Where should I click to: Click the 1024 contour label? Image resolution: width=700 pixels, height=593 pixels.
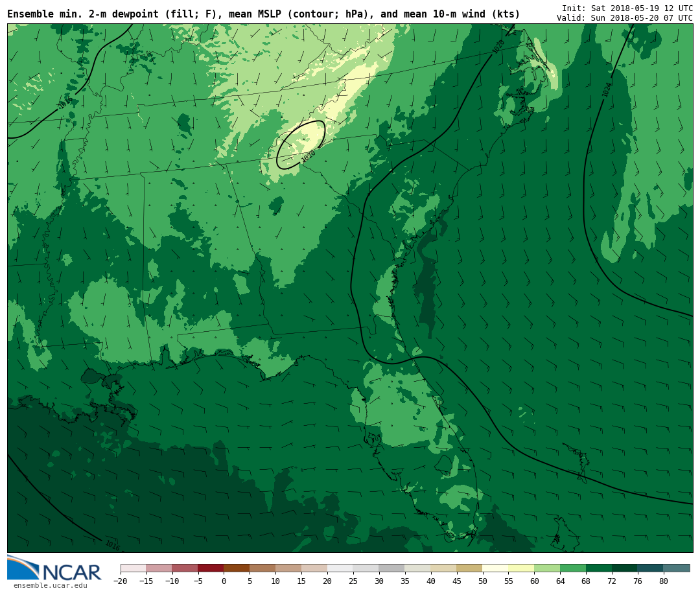[607, 89]
